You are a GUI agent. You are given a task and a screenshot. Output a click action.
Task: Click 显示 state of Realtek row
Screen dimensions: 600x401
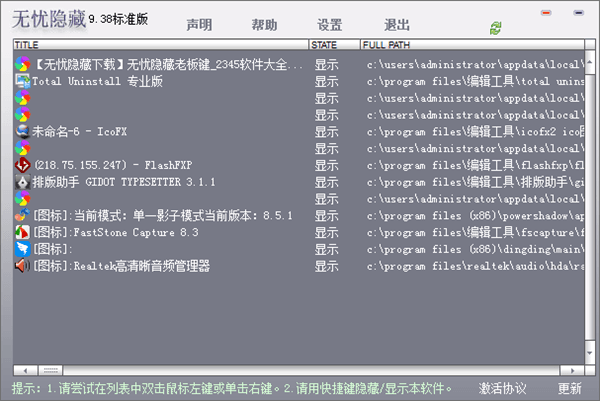click(x=326, y=266)
